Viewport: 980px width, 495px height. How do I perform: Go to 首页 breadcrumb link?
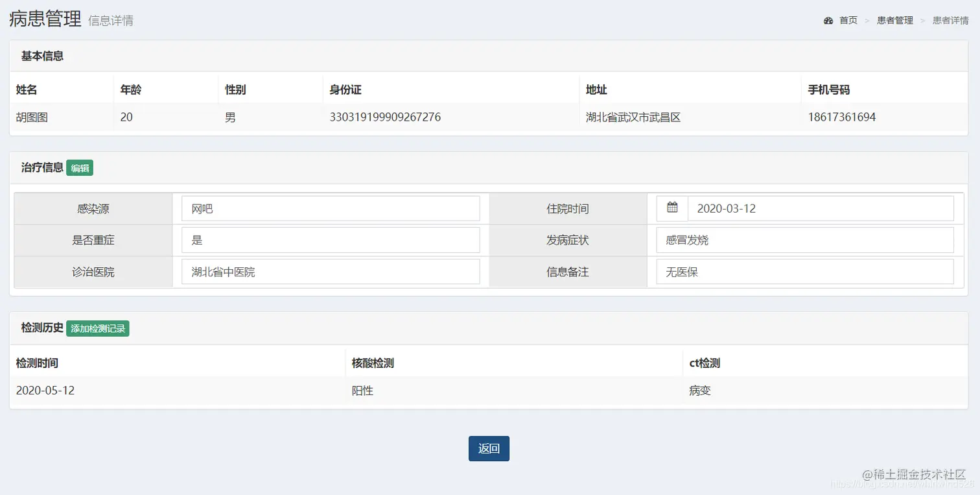click(x=848, y=21)
